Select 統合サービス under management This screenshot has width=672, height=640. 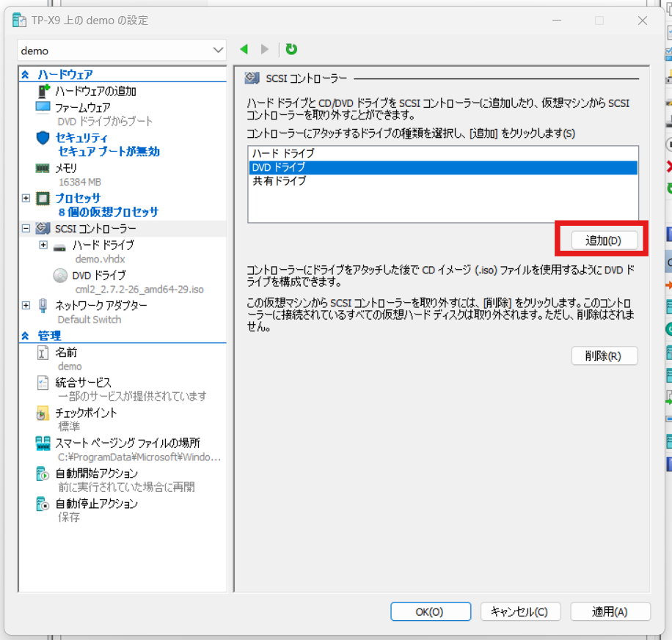click(83, 383)
